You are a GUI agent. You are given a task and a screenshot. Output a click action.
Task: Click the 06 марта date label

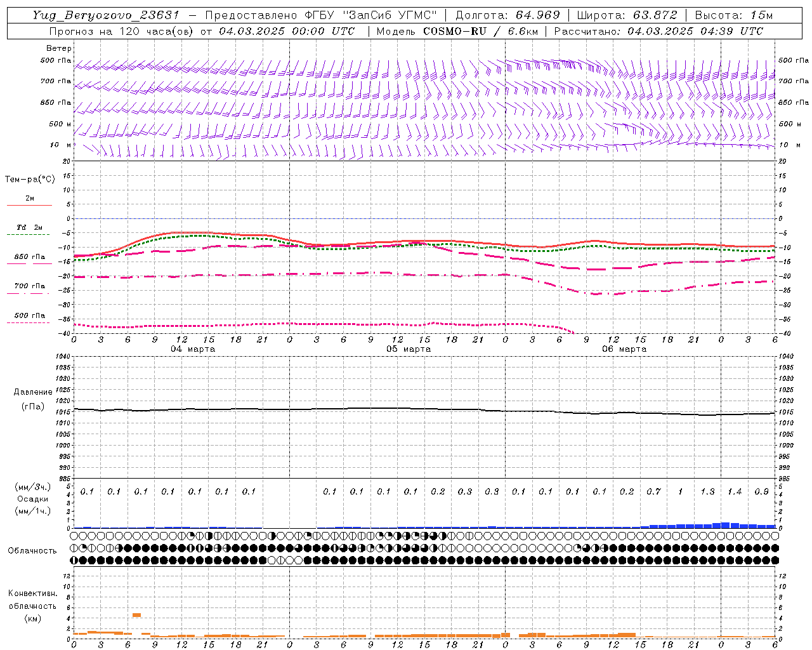click(624, 349)
